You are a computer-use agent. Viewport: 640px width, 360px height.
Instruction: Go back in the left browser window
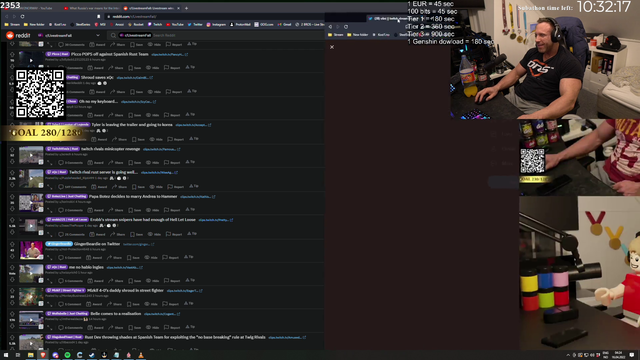[x=7, y=16]
